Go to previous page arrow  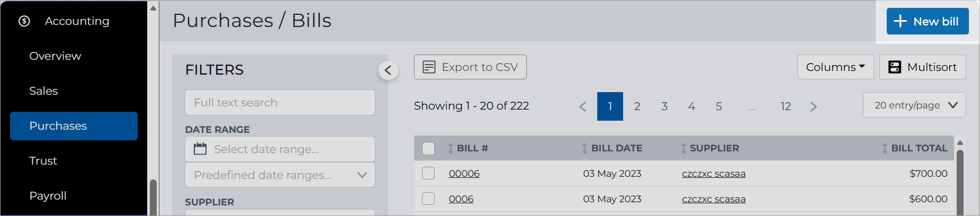(583, 106)
